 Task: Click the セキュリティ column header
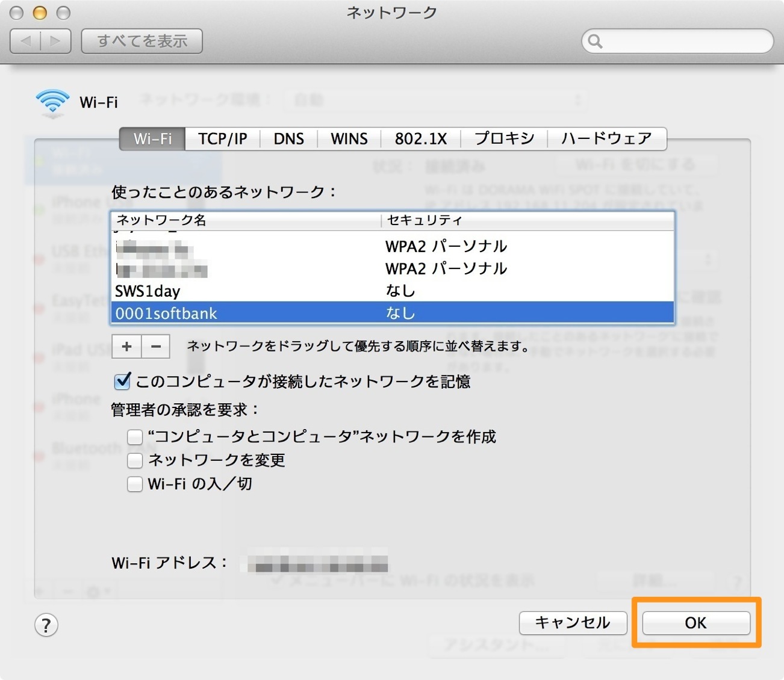tap(527, 220)
